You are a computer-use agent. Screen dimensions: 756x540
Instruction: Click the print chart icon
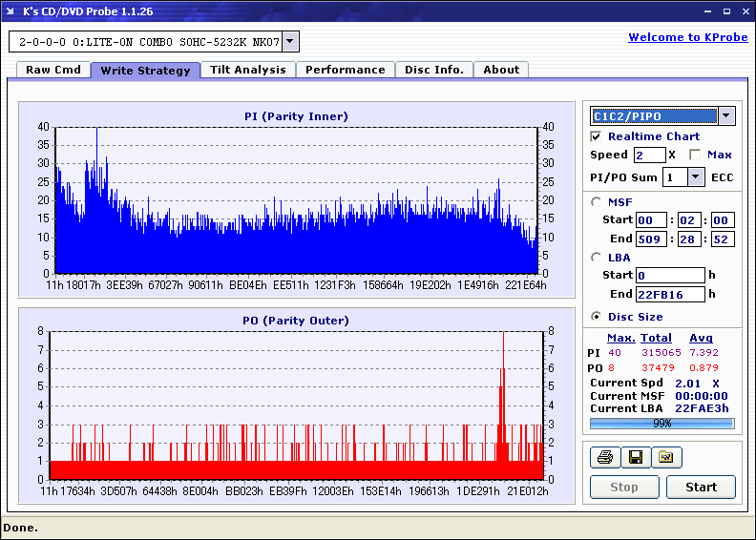pos(604,458)
